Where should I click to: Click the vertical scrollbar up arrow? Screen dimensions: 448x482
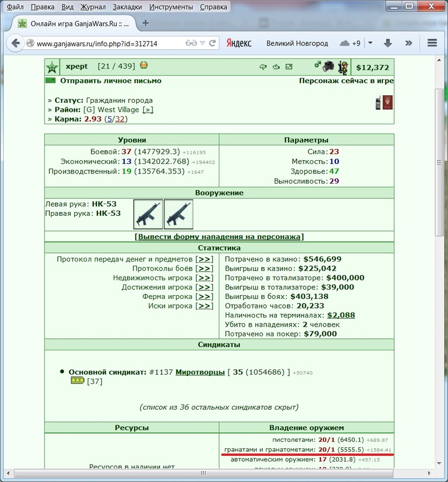(439, 60)
